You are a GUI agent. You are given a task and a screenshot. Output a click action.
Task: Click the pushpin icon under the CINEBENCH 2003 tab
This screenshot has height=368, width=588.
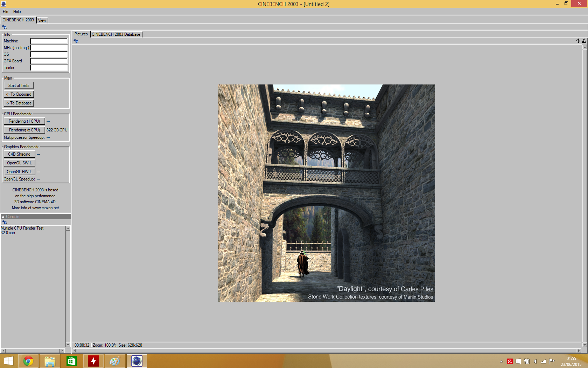tap(4, 27)
